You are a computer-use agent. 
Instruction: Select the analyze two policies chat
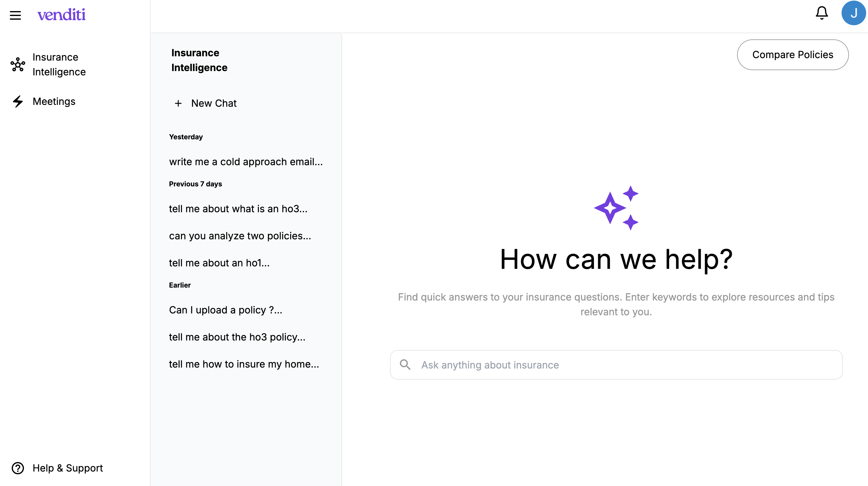click(x=239, y=236)
